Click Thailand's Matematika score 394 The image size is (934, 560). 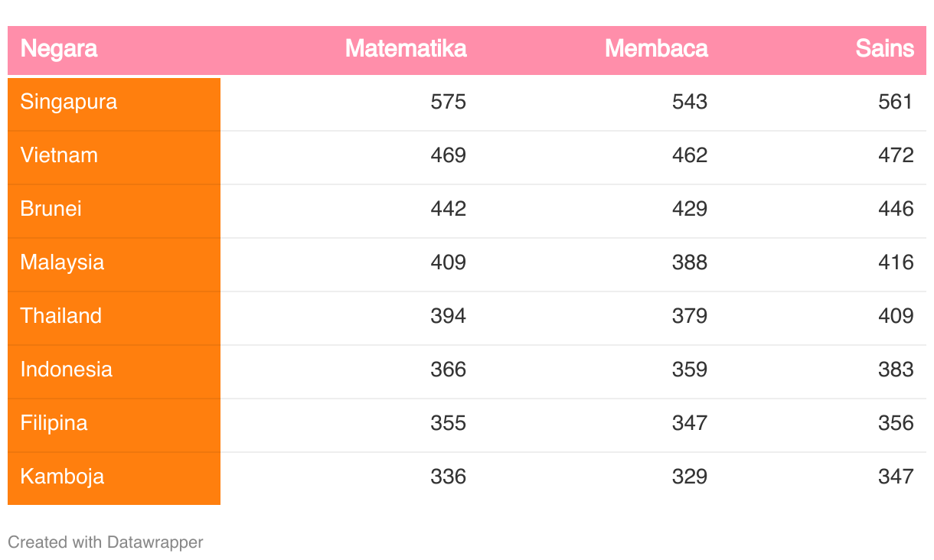tap(449, 316)
